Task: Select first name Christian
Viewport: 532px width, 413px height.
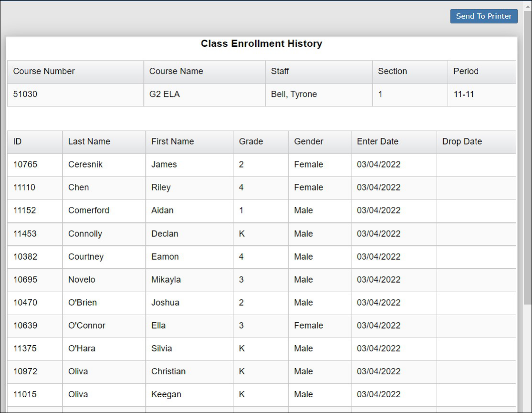Action: click(168, 371)
